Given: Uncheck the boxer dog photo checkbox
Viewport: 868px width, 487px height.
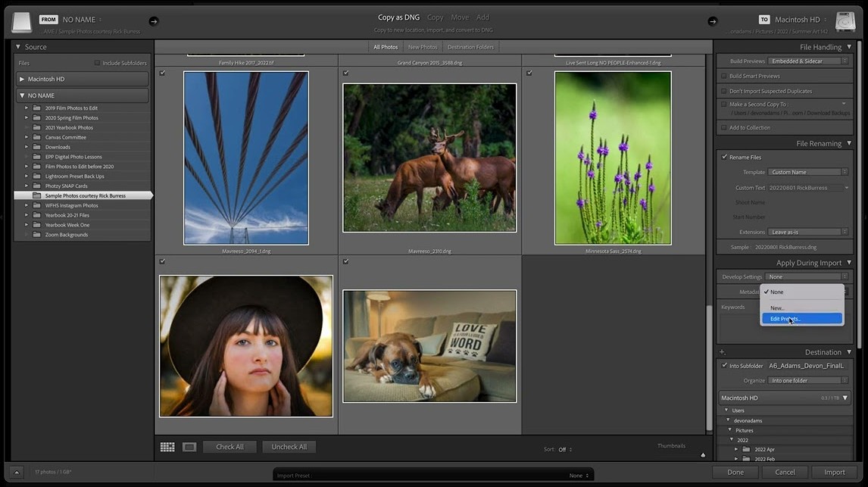Looking at the screenshot, I should [x=346, y=261].
